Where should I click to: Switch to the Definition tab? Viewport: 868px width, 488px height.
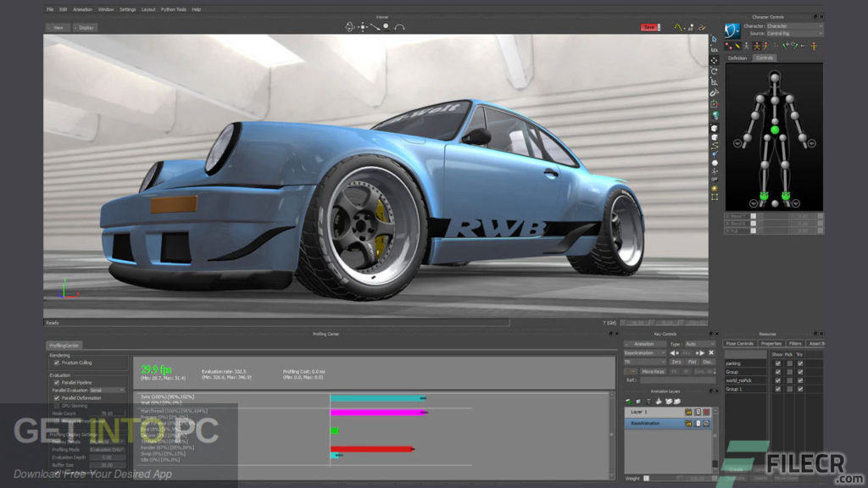(737, 58)
